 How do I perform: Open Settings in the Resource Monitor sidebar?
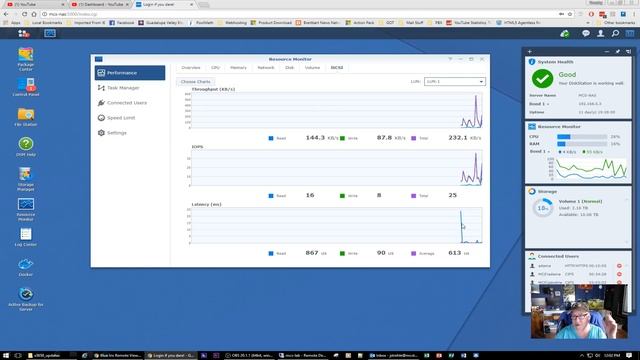tap(130, 133)
